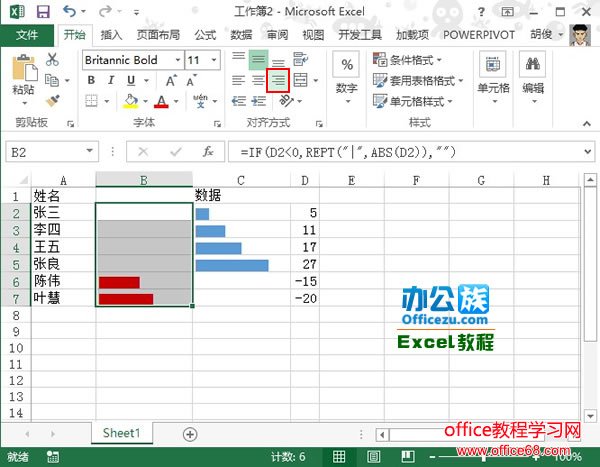Click the Copy icon
The width and height of the screenshot is (600, 467).
(52, 80)
